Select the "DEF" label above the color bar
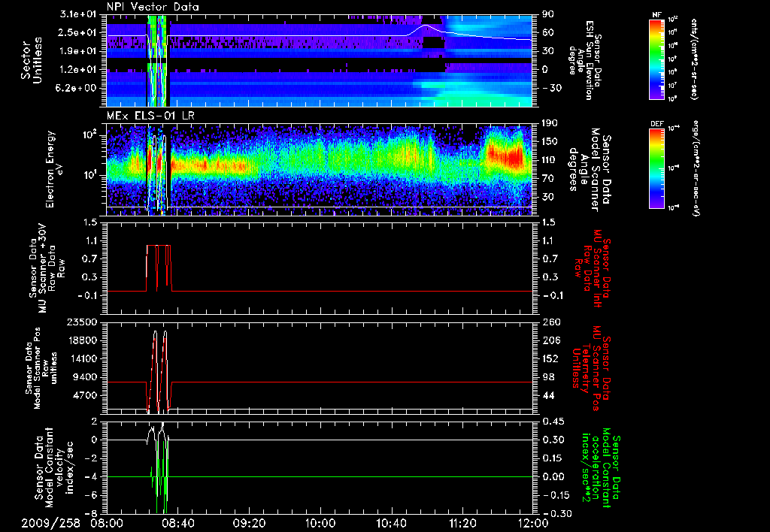Image resolution: width=770 pixels, height=532 pixels. click(656, 124)
